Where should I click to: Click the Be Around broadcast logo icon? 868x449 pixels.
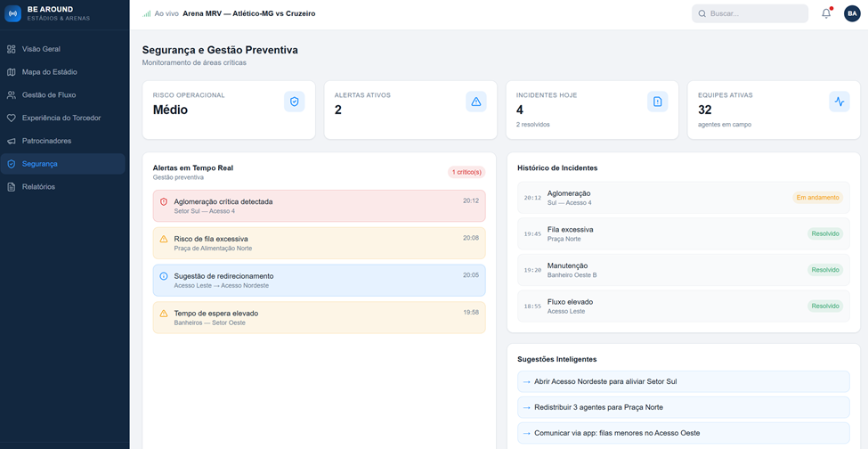pyautogui.click(x=12, y=13)
